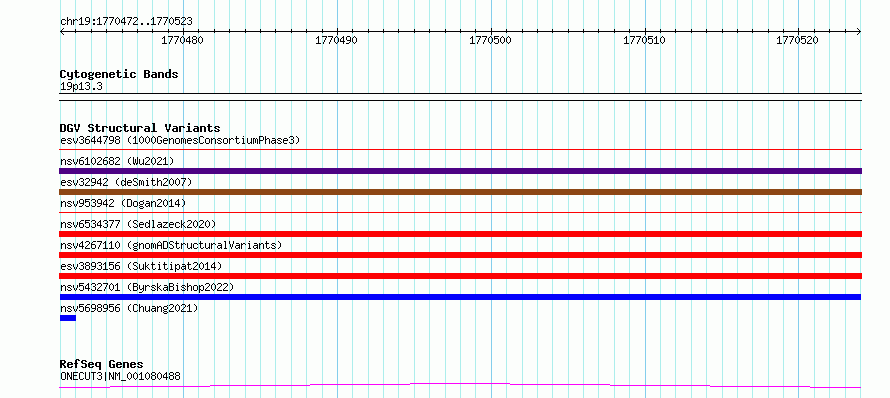Screen dimensions: 890x398
Task: Open variant nsv953942 (Dogan2014) label
Action: coord(123,203)
